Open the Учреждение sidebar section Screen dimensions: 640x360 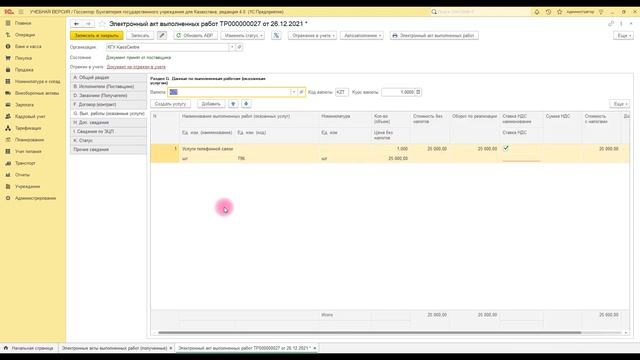coord(27,187)
